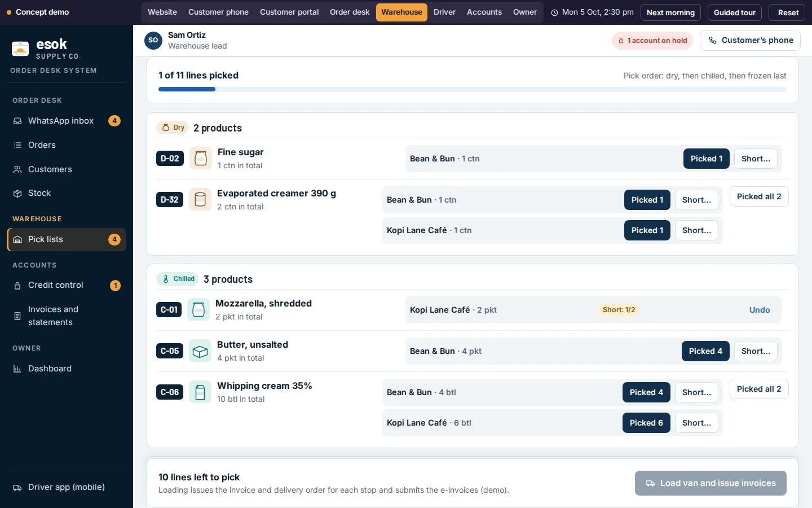812x508 pixels.
Task: Click the Pick lists badge showing 4
Action: click(114, 239)
